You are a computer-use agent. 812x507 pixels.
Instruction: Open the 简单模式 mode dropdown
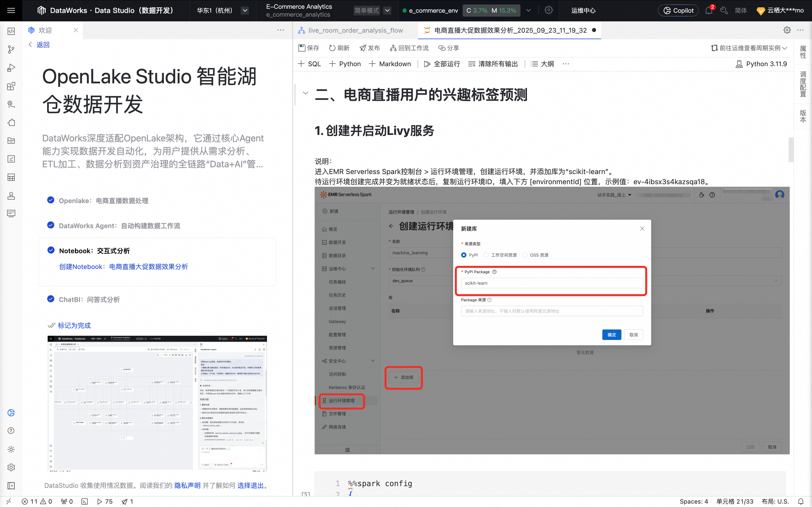(x=387, y=10)
